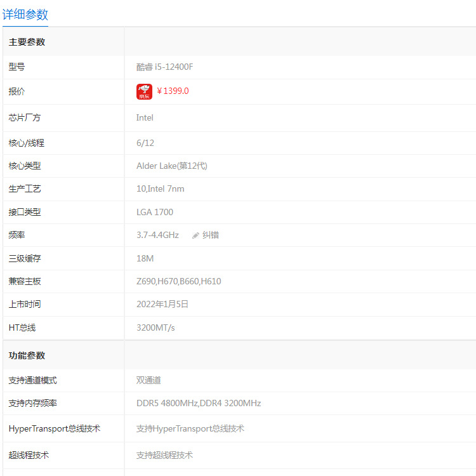
Task: Open the 详细参数 tab
Action: pyautogui.click(x=25, y=15)
